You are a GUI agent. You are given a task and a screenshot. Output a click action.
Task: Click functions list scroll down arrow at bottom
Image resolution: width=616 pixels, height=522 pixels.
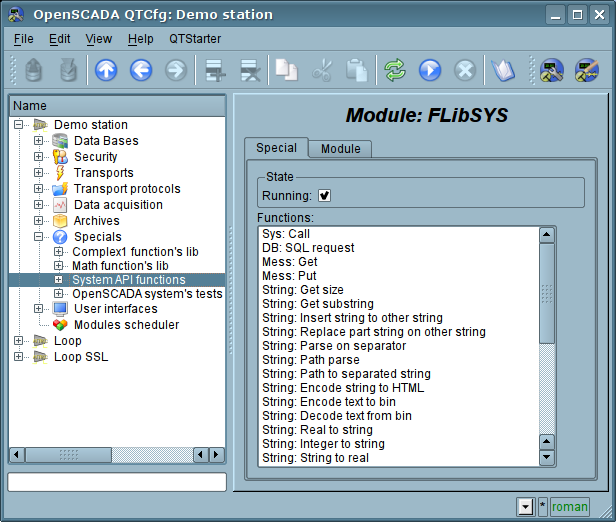(546, 457)
